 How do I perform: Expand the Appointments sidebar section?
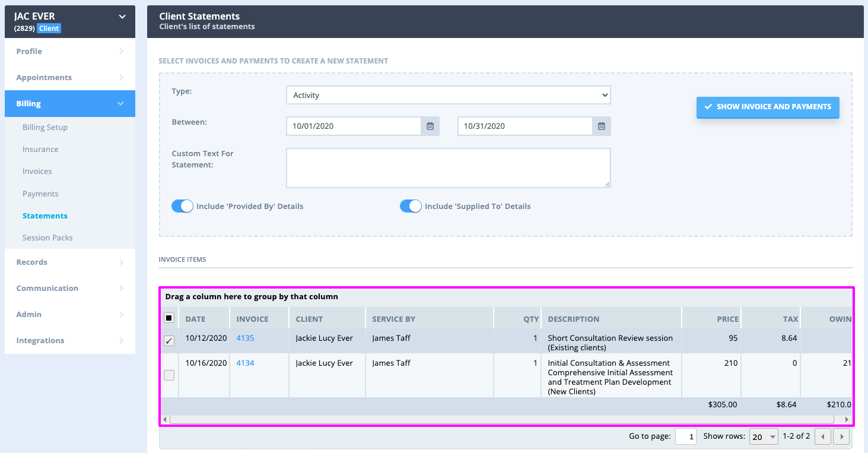70,78
